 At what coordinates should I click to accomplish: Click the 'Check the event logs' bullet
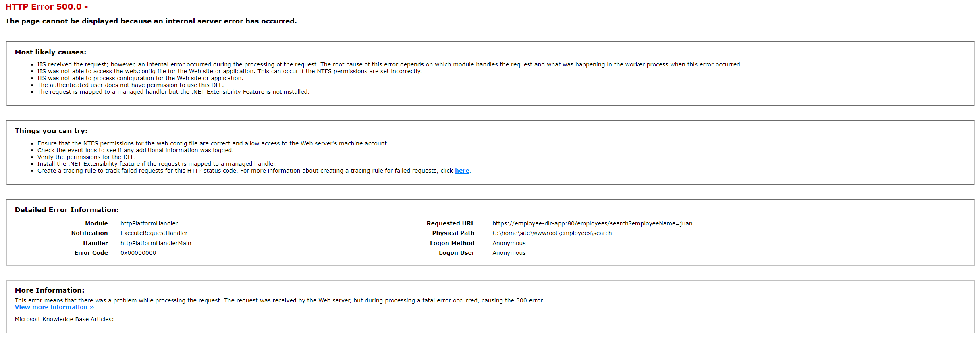tap(135, 150)
